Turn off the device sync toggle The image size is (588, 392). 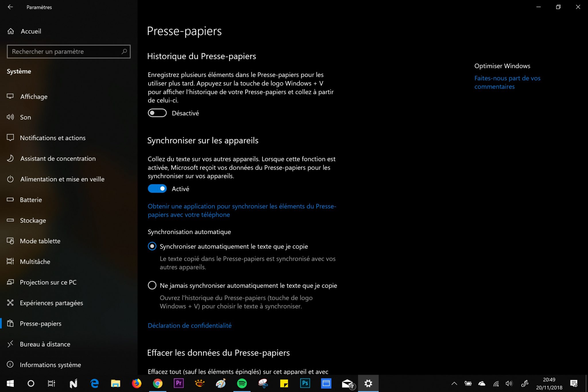pos(157,189)
